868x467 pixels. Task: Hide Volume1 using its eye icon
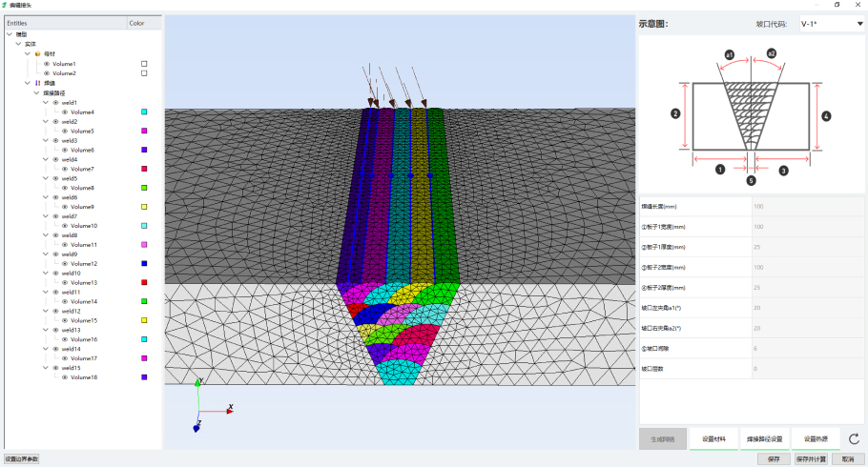point(46,64)
